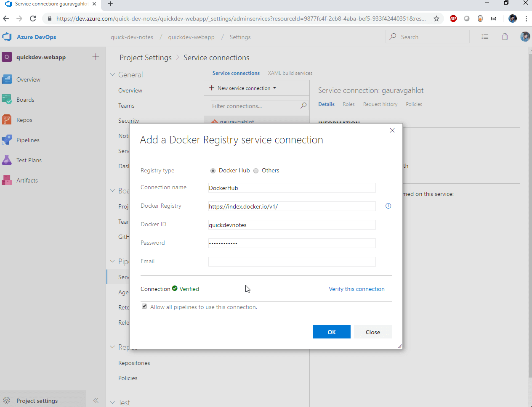
Task: Open Repositories settings item
Action: 134,363
